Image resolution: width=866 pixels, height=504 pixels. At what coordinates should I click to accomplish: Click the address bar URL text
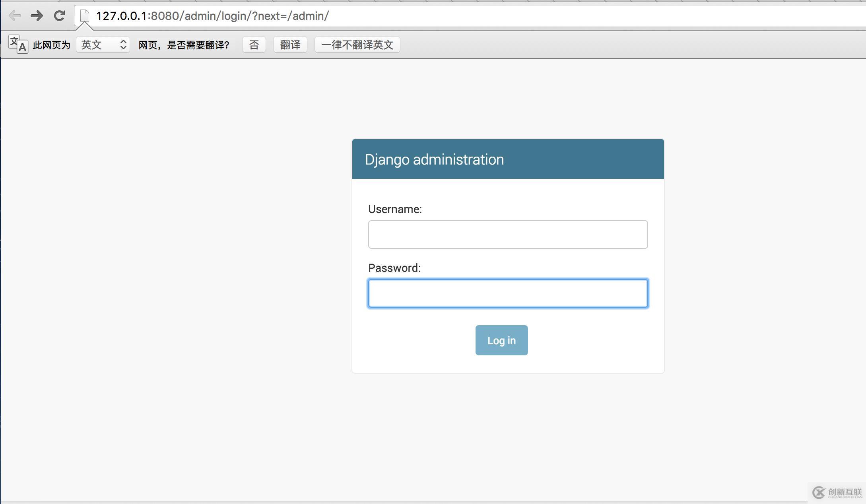(x=213, y=16)
